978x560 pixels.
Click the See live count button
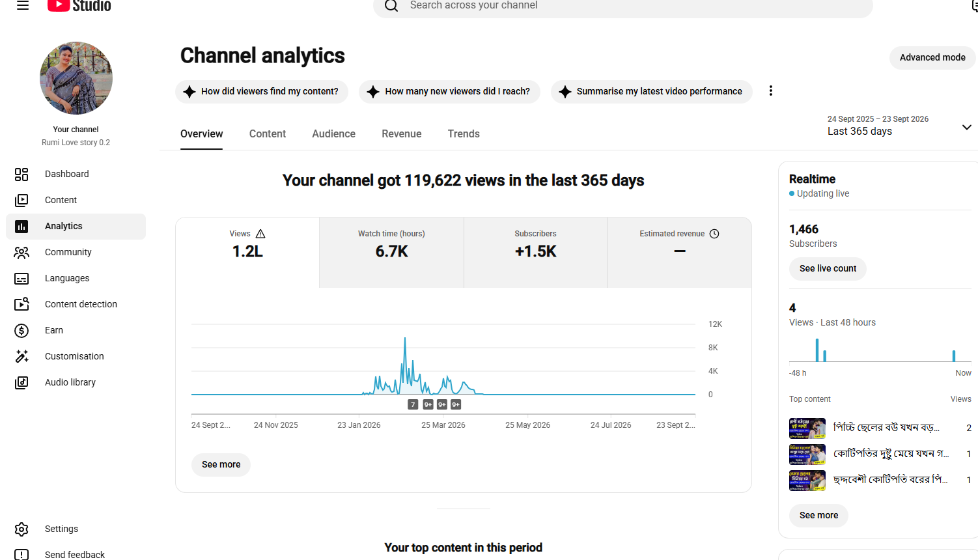click(828, 268)
